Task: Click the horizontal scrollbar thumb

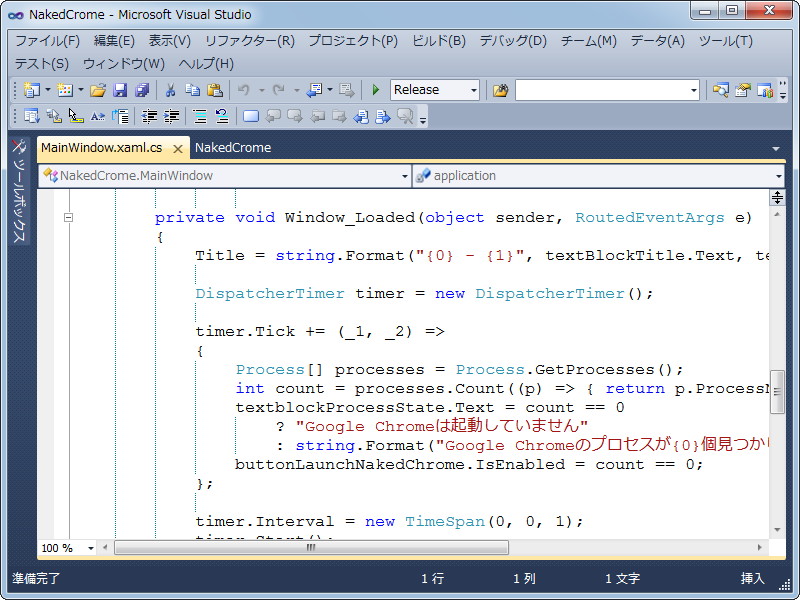Action: (310, 548)
